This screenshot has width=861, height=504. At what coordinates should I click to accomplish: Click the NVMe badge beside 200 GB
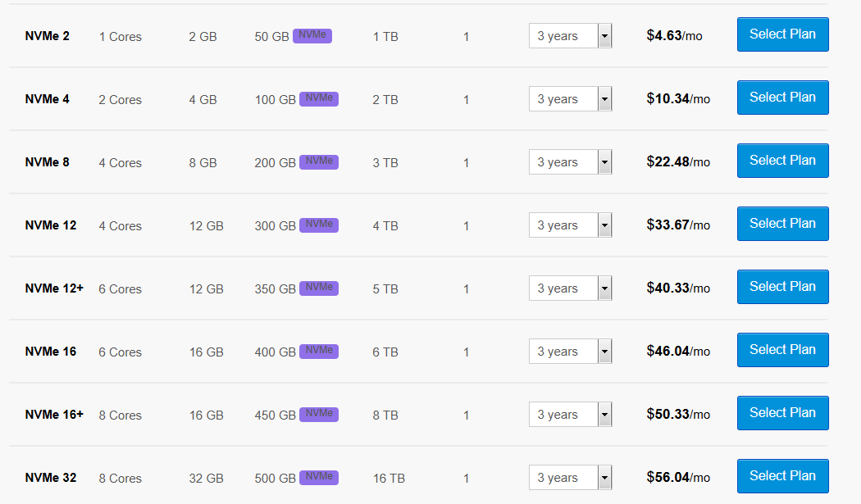(319, 162)
